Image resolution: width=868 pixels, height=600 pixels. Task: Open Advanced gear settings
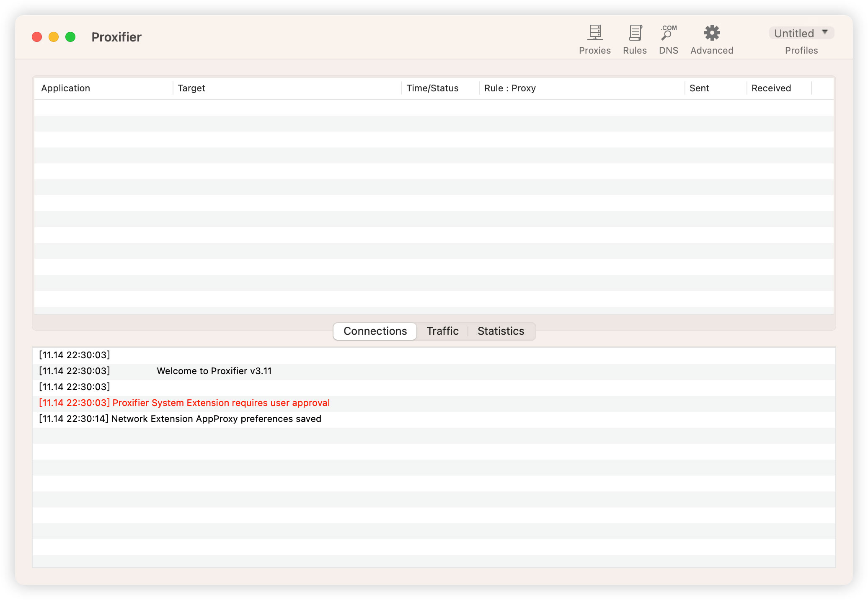tap(712, 33)
